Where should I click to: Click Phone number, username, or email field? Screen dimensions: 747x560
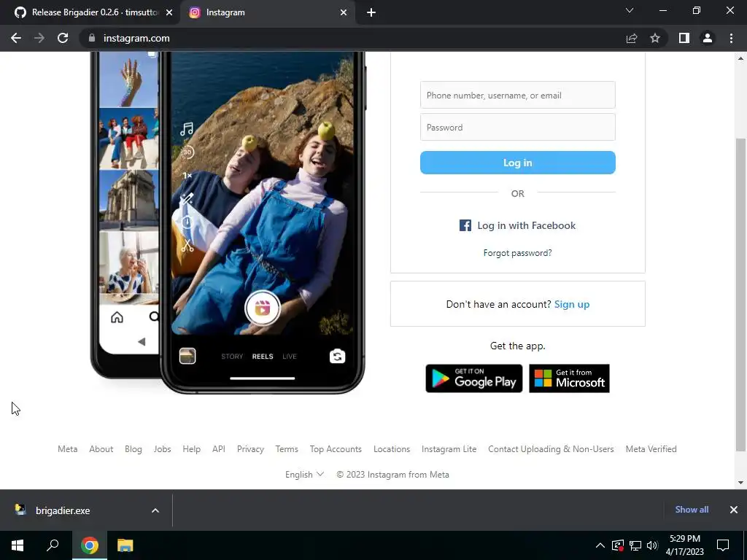click(518, 95)
